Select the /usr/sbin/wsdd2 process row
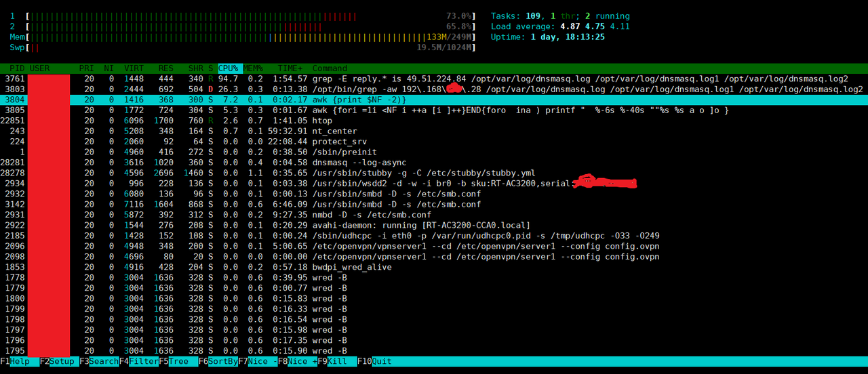The height and width of the screenshot is (374, 868). point(434,184)
